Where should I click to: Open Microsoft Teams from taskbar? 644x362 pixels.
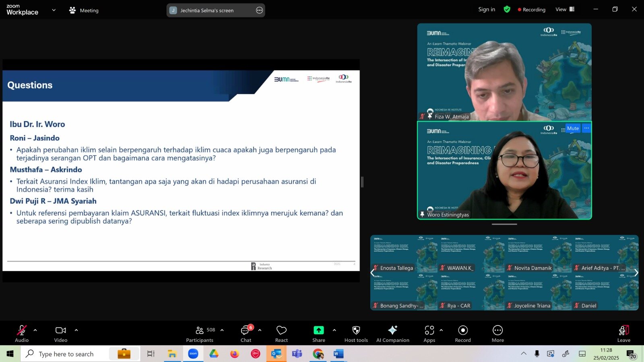[297, 354]
